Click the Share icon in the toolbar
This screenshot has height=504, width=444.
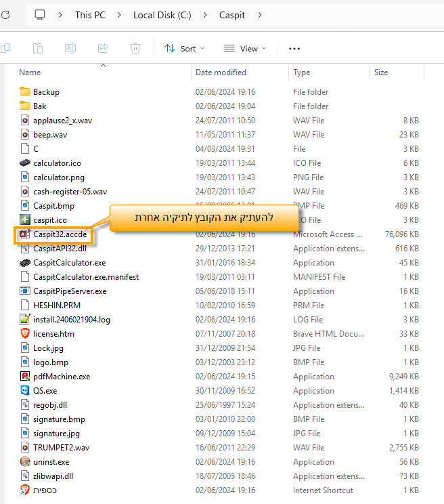click(103, 48)
